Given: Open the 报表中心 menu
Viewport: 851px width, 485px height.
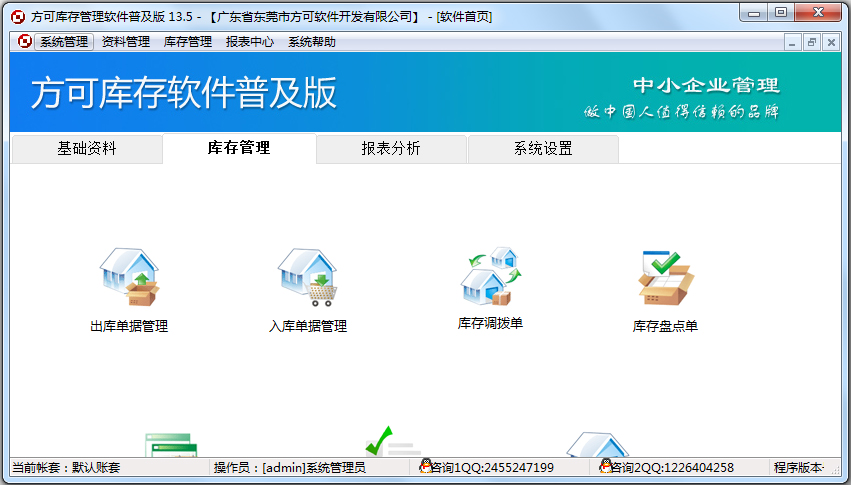Looking at the screenshot, I should (250, 42).
